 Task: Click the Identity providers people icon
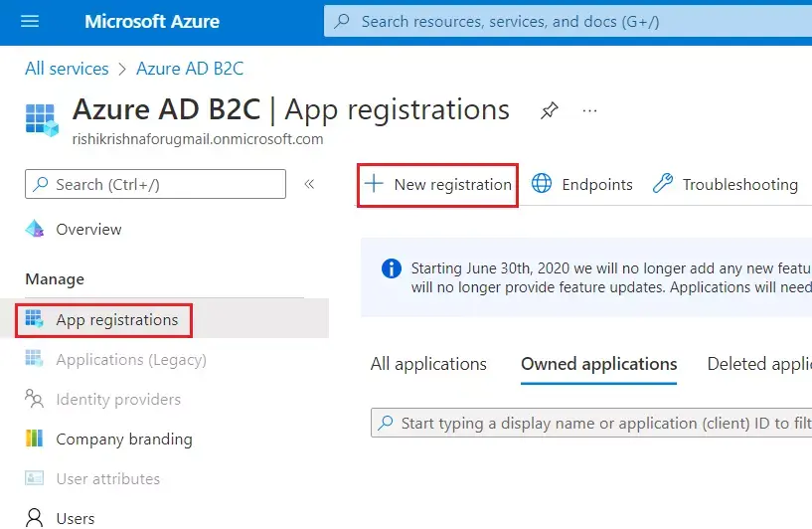[34, 399]
